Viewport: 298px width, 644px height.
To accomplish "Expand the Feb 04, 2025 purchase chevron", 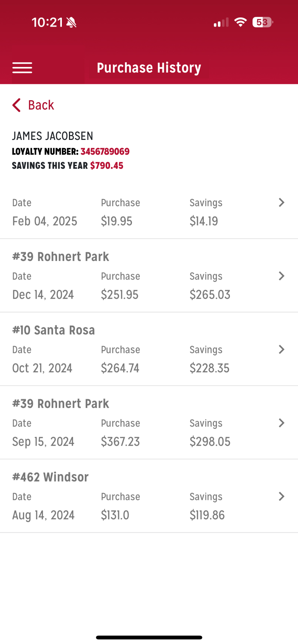I will pyautogui.click(x=281, y=202).
